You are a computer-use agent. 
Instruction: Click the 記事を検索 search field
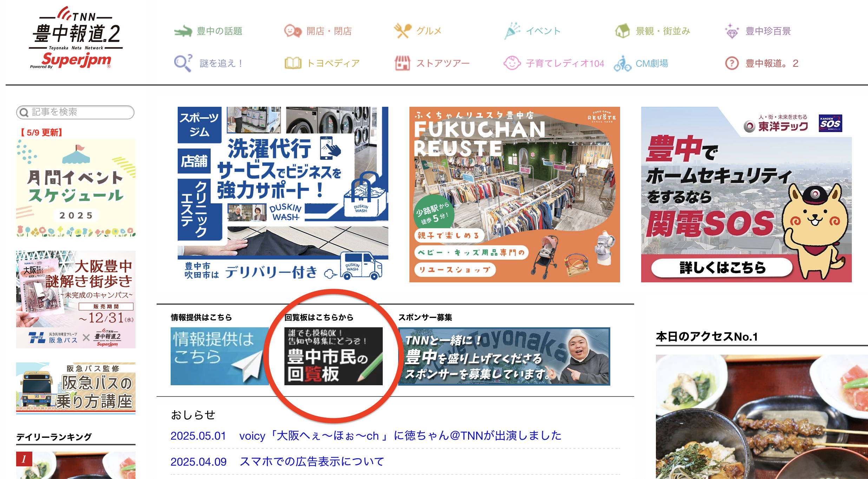click(75, 112)
